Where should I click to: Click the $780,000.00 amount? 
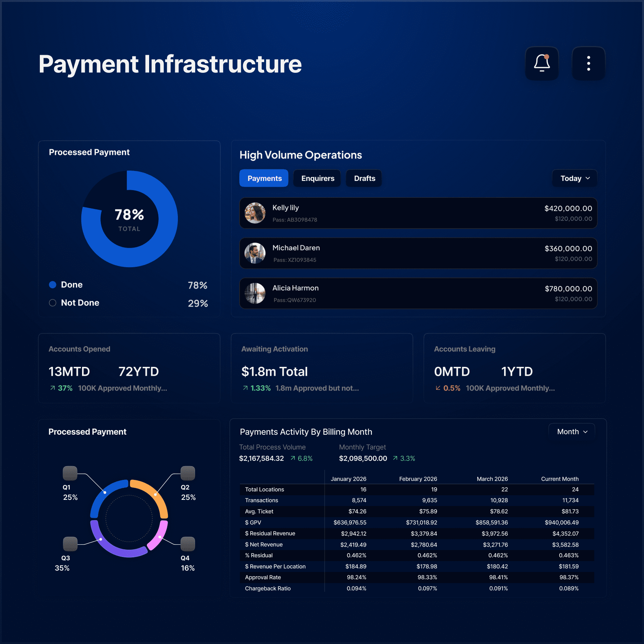coord(568,289)
